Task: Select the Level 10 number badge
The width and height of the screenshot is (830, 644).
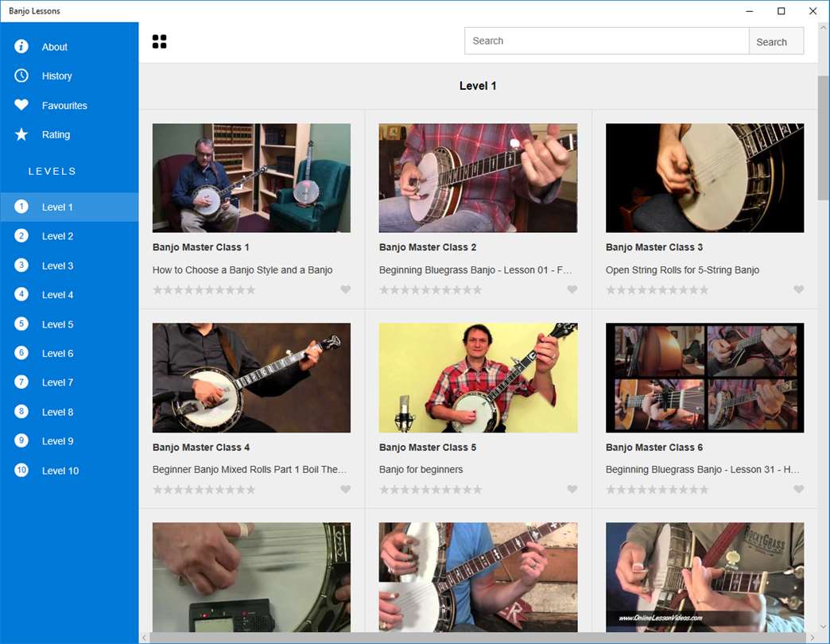Action: click(21, 470)
